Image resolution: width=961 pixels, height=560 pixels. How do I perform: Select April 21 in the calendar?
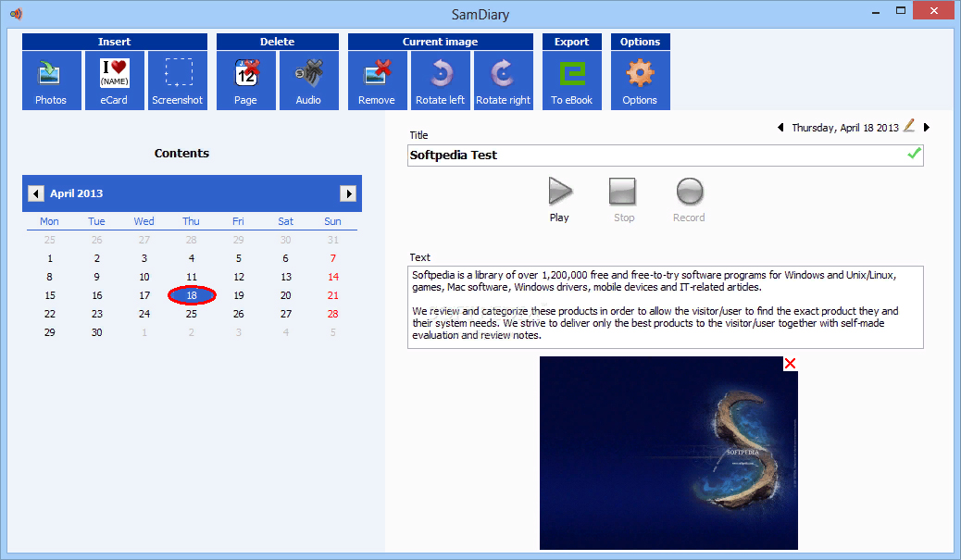[332, 295]
